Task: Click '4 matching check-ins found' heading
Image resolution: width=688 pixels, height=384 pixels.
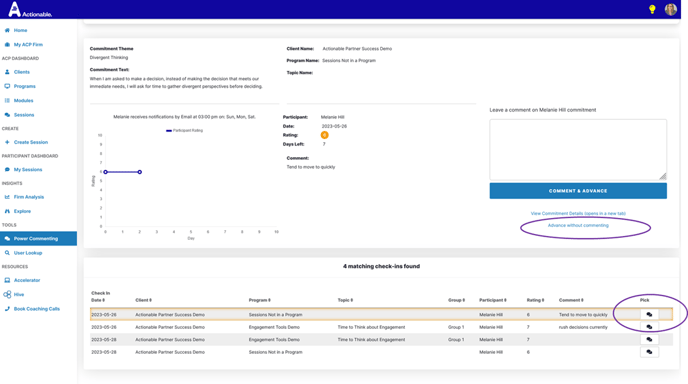Action: 381,266
